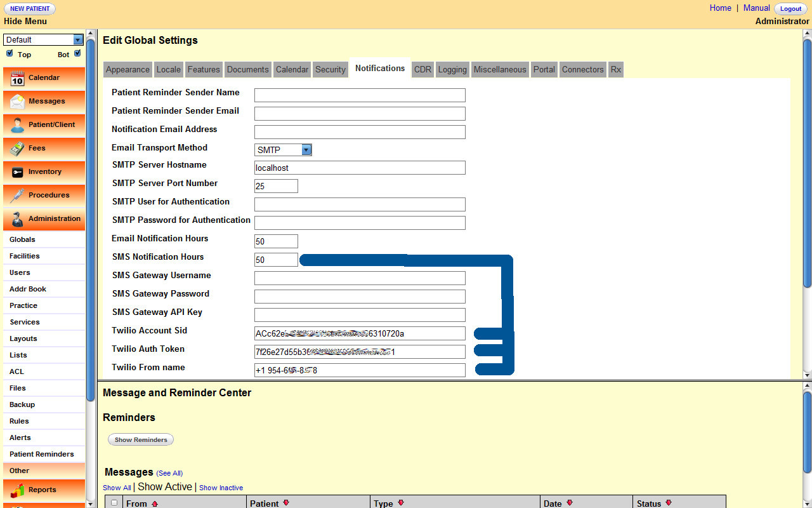This screenshot has height=508, width=812.
Task: Open the Rx tab
Action: (x=616, y=70)
